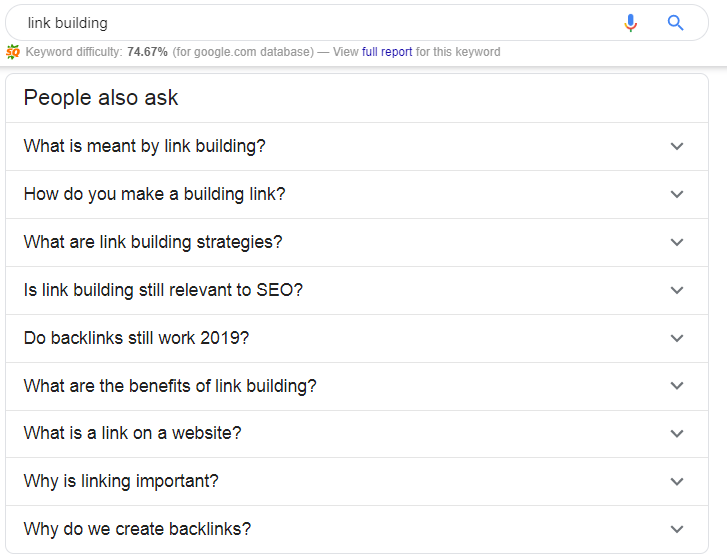This screenshot has height=555, width=727.
Task: Expand chevron for "Why do we create backlinks?"
Action: click(677, 530)
